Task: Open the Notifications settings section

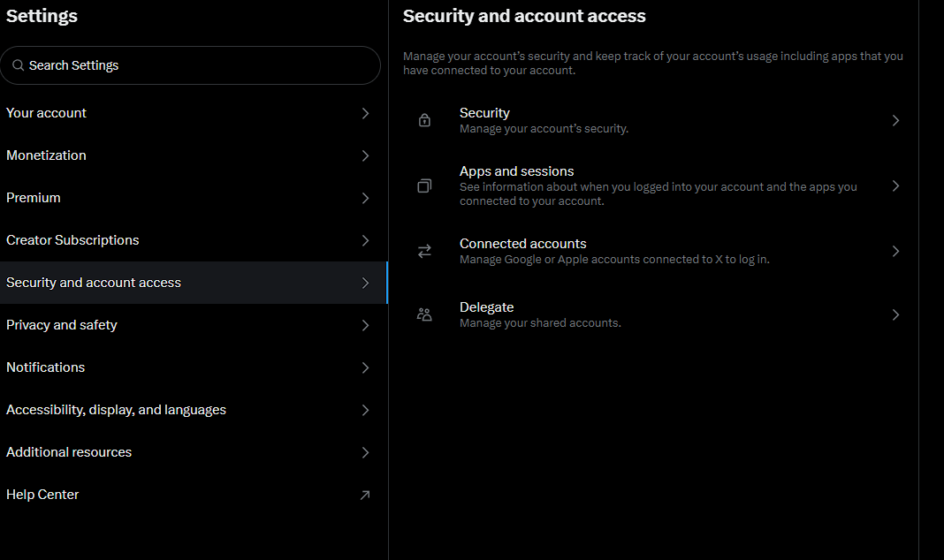Action: 194,367
